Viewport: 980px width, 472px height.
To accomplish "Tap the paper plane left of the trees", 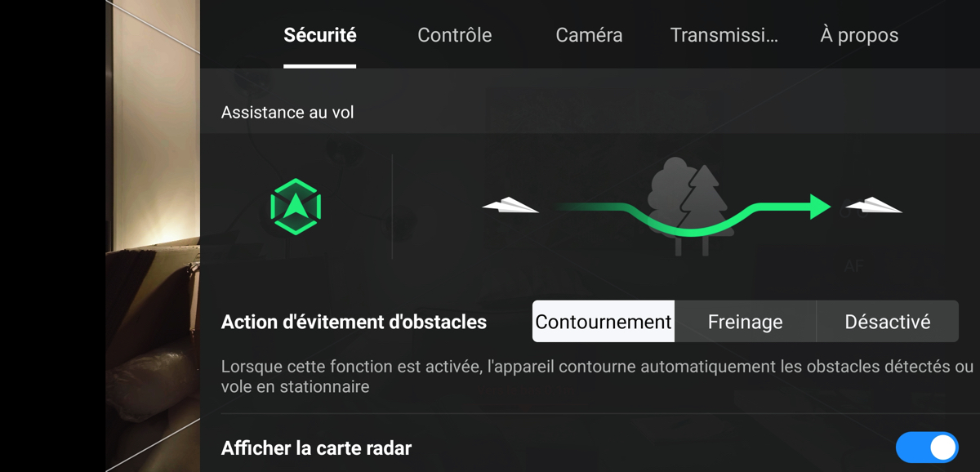I will coord(510,204).
